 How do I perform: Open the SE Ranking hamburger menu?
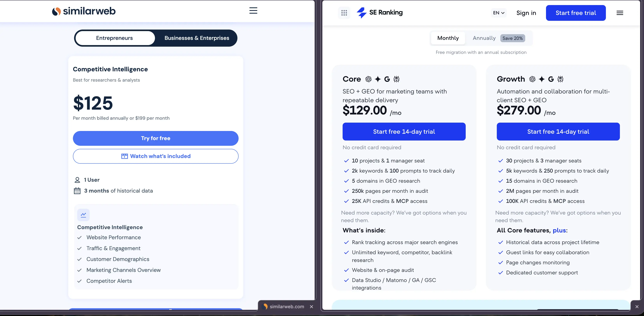pos(620,13)
